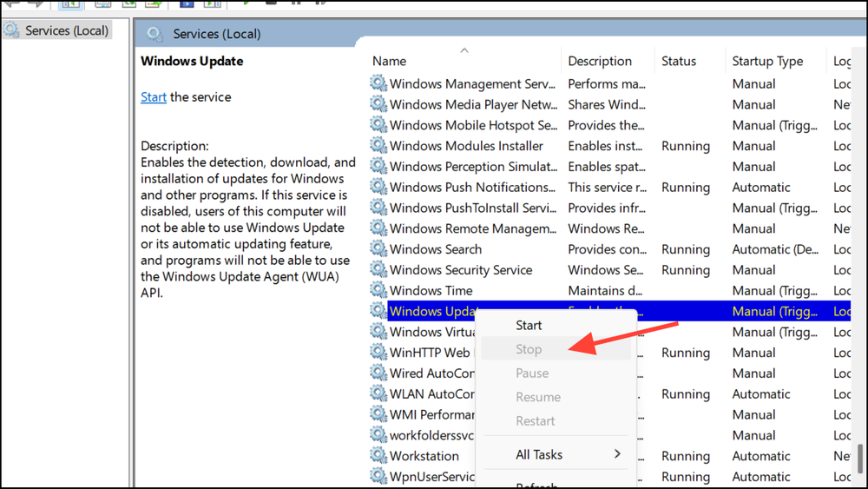Image resolution: width=868 pixels, height=489 pixels.
Task: Click the 'Description:' label in details pane
Action: click(x=174, y=146)
